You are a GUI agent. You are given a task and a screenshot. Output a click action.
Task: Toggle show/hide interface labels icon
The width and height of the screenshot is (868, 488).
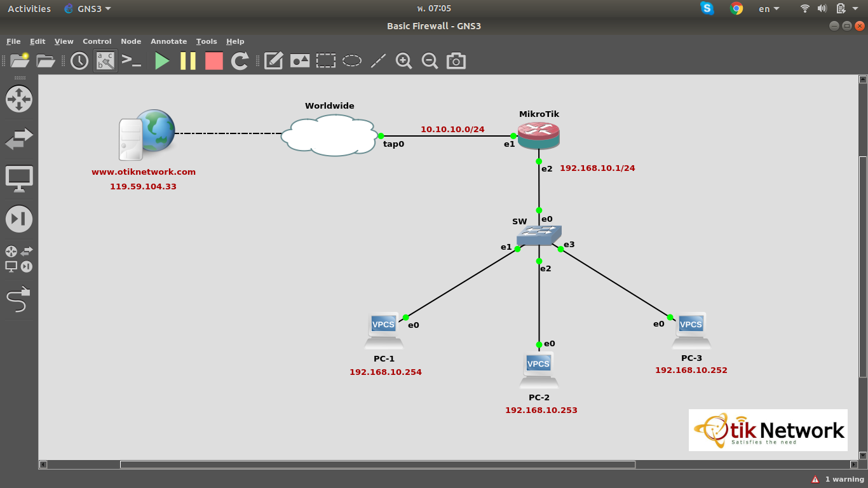coord(105,61)
